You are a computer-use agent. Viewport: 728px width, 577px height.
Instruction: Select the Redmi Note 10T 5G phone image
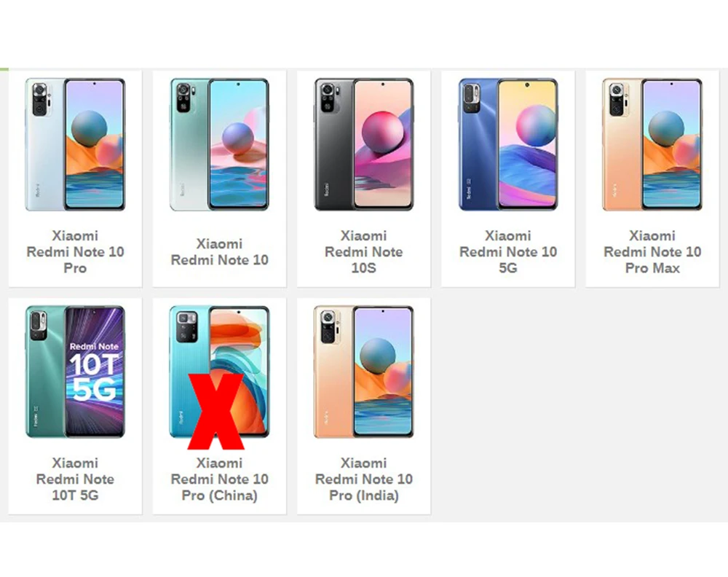(75, 372)
